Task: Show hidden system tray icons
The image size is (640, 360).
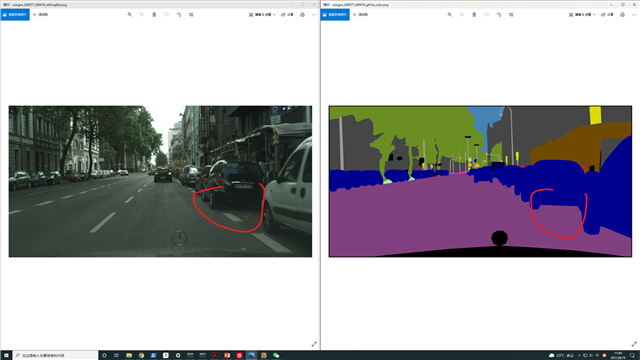Action: [x=579, y=356]
